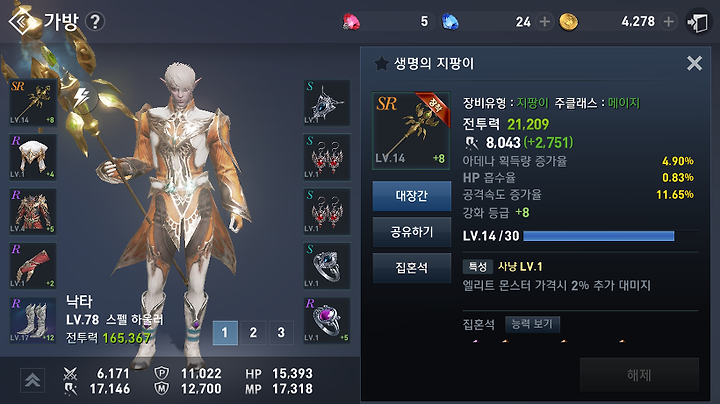Switch to equipment preset 2
The width and height of the screenshot is (720, 404).
[x=253, y=332]
